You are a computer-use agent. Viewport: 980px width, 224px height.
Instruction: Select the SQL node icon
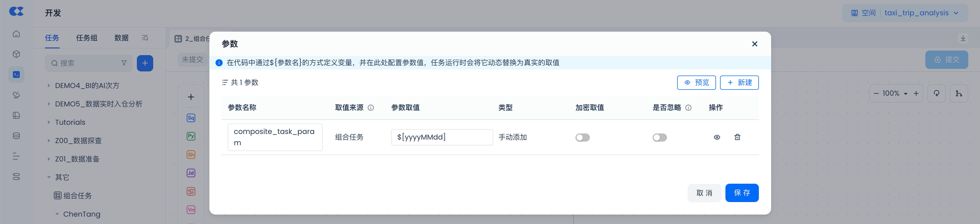191,118
